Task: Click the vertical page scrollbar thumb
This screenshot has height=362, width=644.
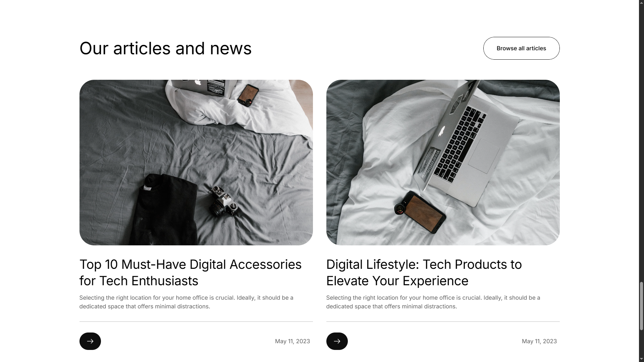Action: click(641, 306)
